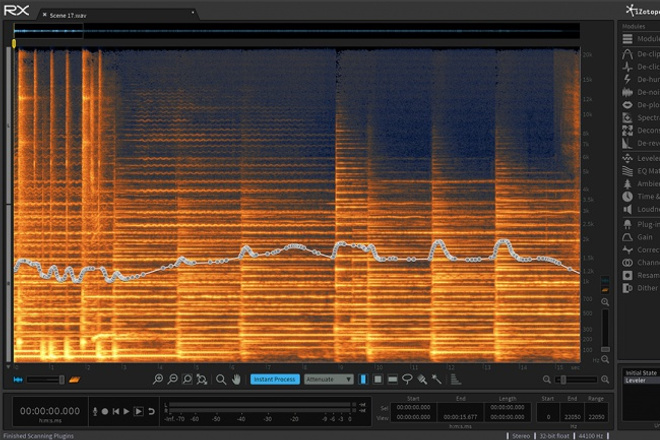This screenshot has height=440, width=660.
Task: Click the horizontal zoom-in magnifier at right
Action: coord(605,379)
